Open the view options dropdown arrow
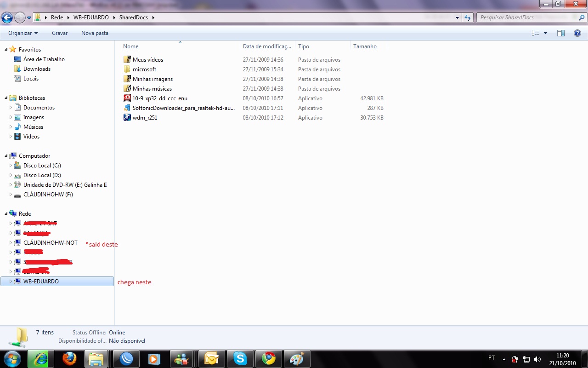This screenshot has width=588, height=368. point(545,33)
